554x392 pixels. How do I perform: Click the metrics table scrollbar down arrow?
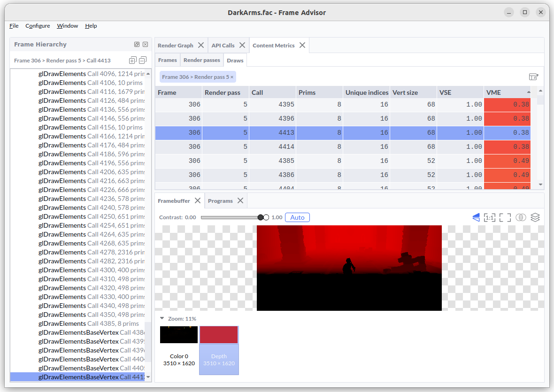tap(540, 184)
